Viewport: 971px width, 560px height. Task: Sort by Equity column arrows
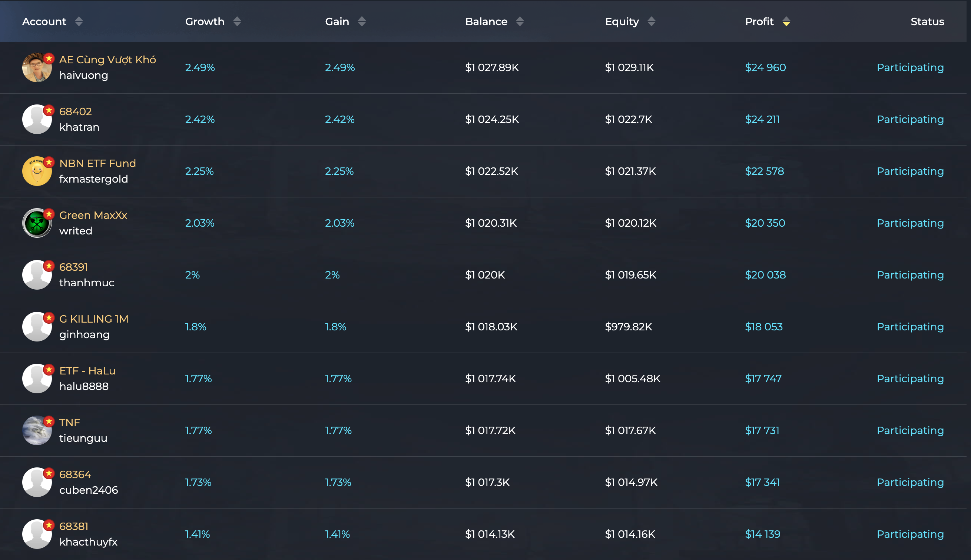[x=652, y=21]
